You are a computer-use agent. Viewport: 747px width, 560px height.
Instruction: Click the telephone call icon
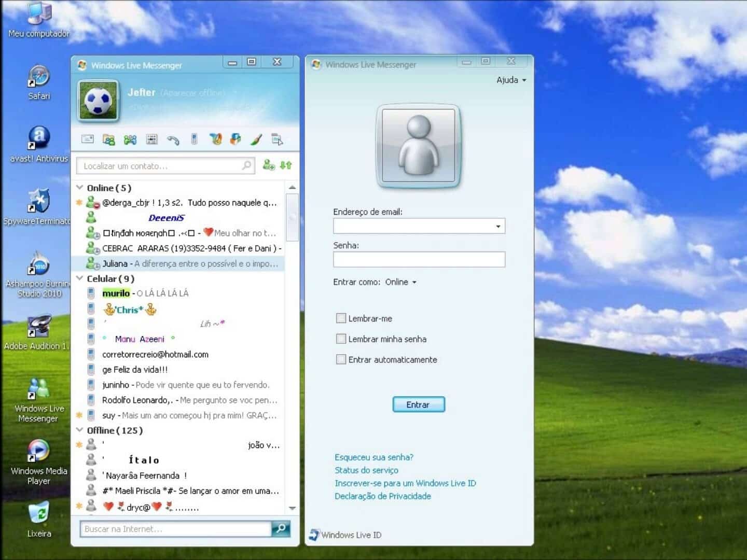pos(173,139)
